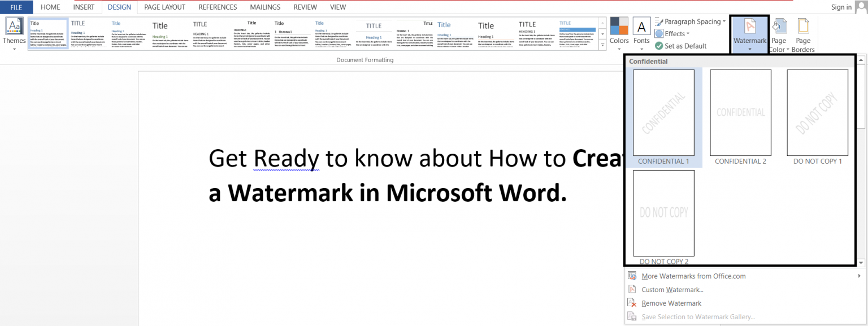Viewport: 868px width, 326px height.
Task: Open Paragraph Spacing options
Action: pos(690,21)
